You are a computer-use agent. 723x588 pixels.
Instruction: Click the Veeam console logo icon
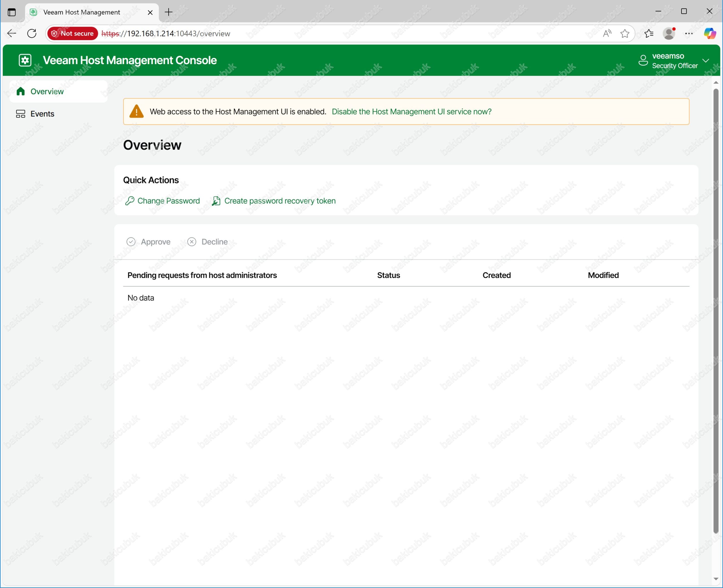pyautogui.click(x=25, y=60)
